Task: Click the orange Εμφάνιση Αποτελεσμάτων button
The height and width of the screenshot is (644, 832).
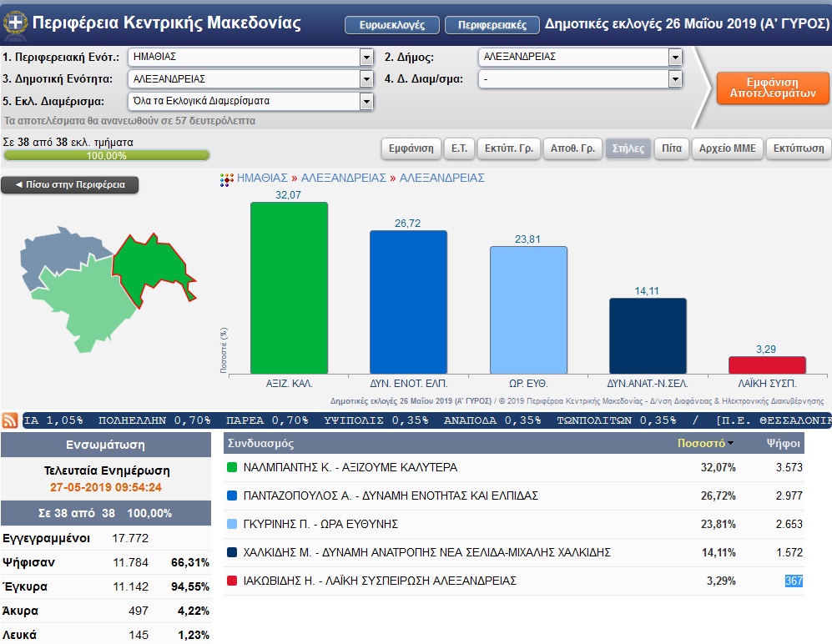Action: [773, 88]
